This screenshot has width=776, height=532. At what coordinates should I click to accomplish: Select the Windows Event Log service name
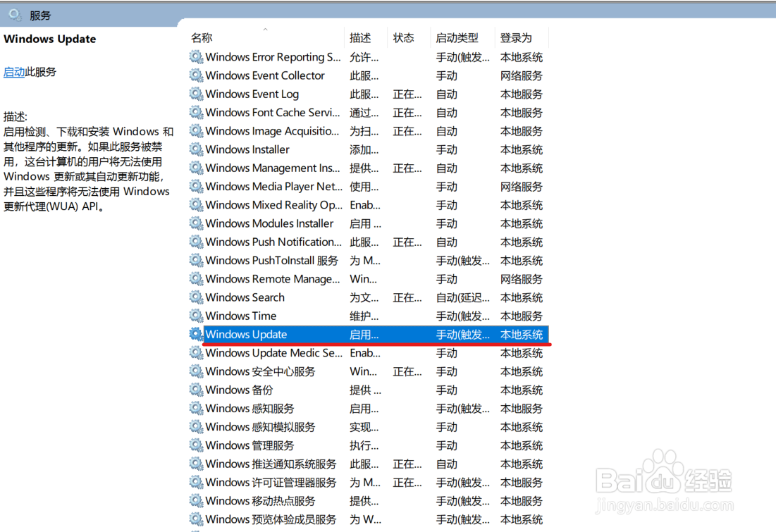[252, 94]
